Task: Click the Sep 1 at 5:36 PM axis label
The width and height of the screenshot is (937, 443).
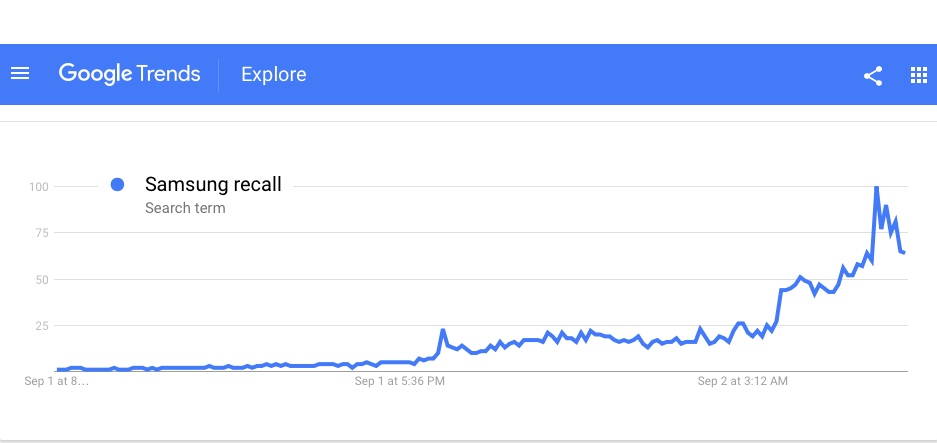Action: [x=400, y=381]
